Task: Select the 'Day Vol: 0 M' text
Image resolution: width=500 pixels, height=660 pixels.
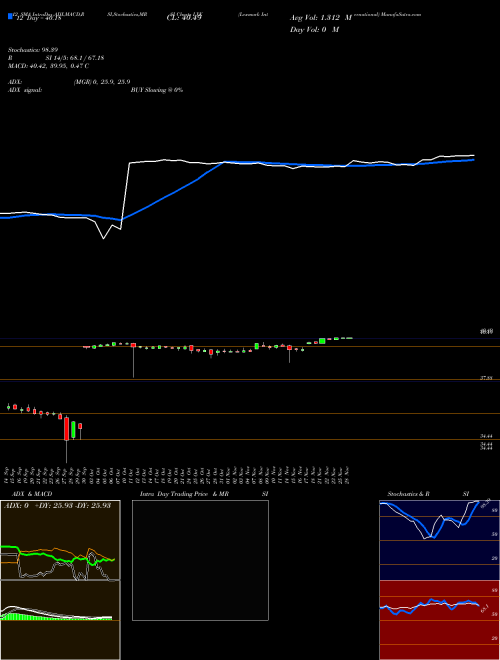Action: 314,29
